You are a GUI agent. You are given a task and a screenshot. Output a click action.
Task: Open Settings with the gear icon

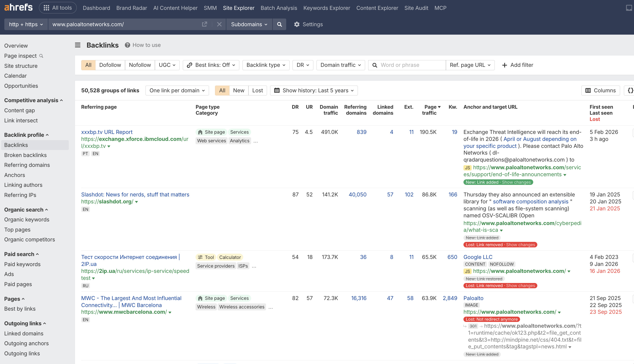click(308, 24)
